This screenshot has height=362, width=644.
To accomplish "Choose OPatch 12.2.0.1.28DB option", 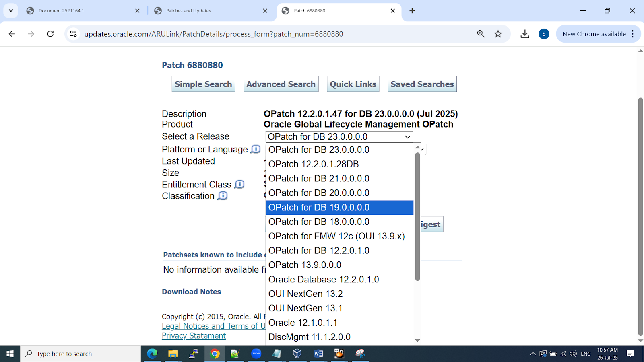I will (340, 164).
